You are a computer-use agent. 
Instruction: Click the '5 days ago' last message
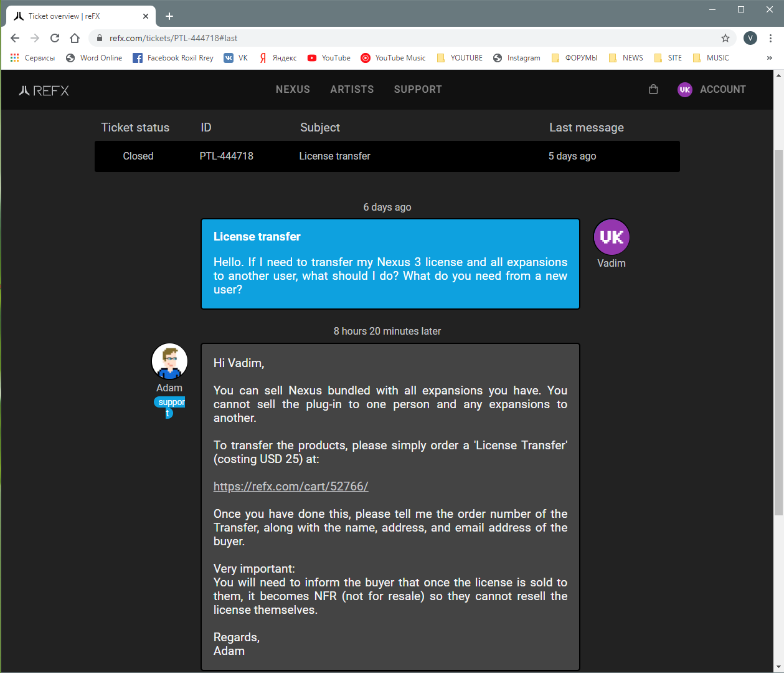point(572,156)
